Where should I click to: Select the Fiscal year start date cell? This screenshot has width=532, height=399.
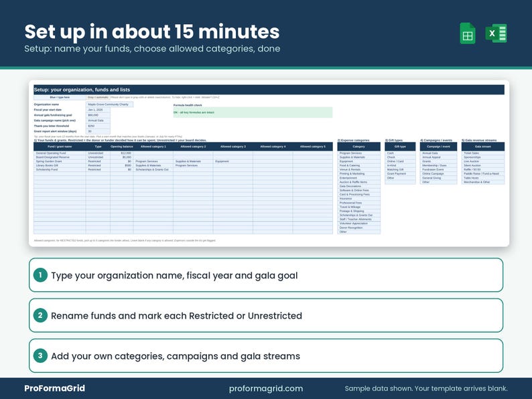coord(98,110)
